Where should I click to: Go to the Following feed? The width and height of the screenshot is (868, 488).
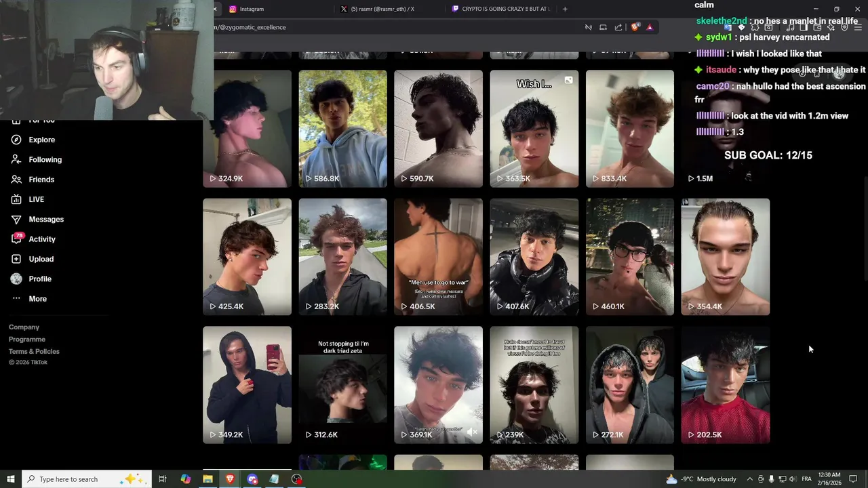tap(36, 159)
